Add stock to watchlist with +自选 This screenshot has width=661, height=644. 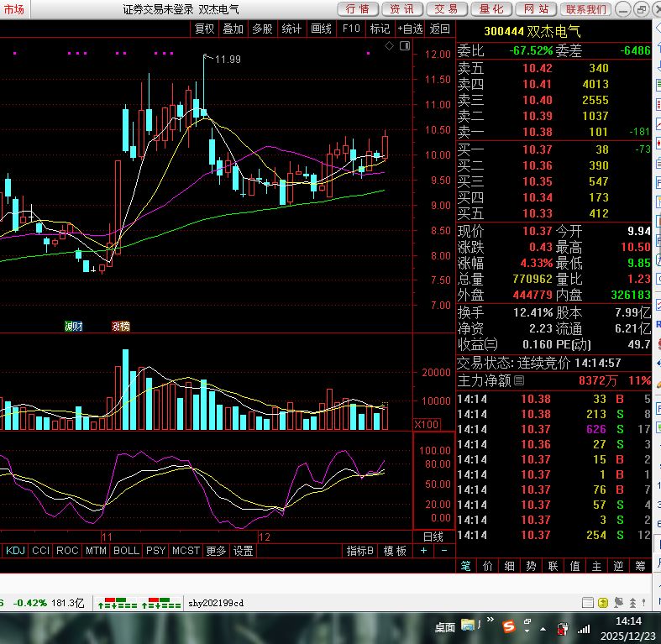pos(410,29)
